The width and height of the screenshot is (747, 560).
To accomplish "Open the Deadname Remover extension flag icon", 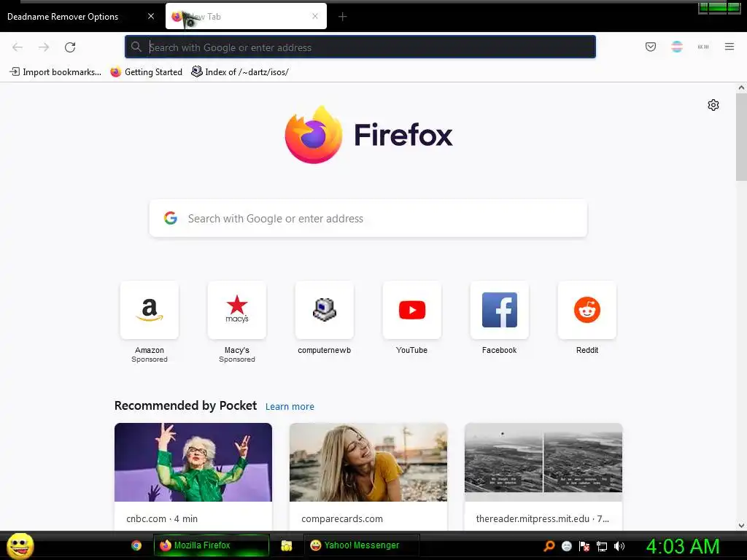I will (x=676, y=47).
